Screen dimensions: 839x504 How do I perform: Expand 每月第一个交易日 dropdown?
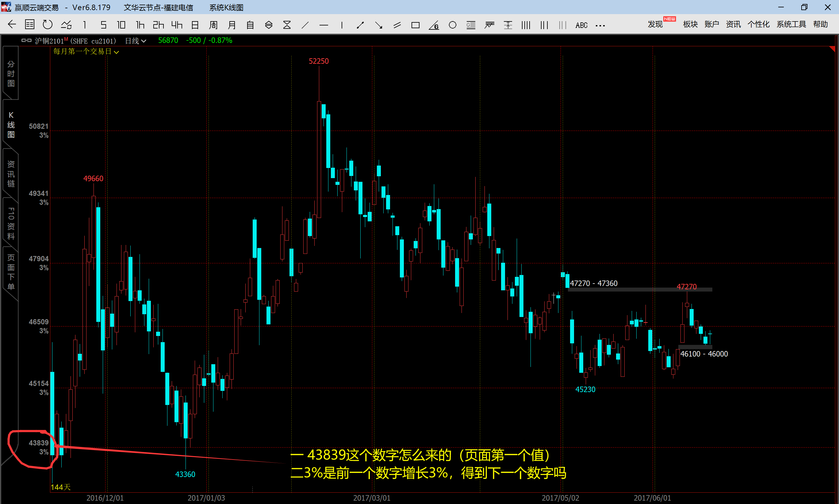[x=86, y=52]
